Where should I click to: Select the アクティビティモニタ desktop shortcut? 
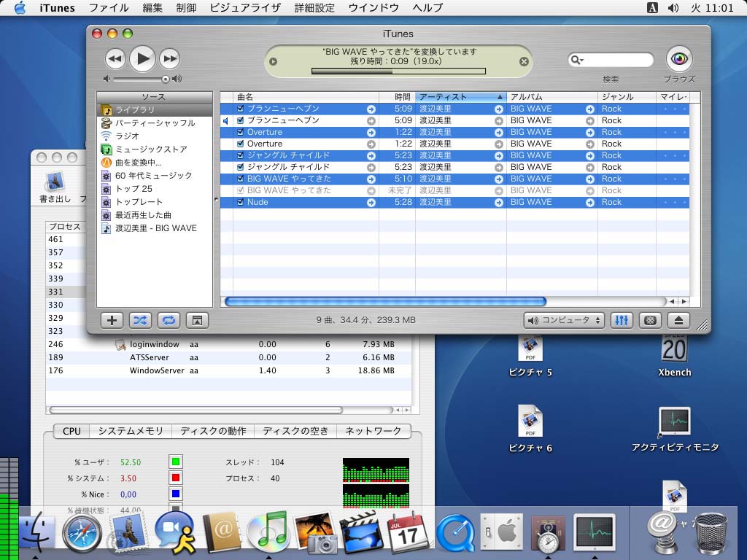point(674,421)
